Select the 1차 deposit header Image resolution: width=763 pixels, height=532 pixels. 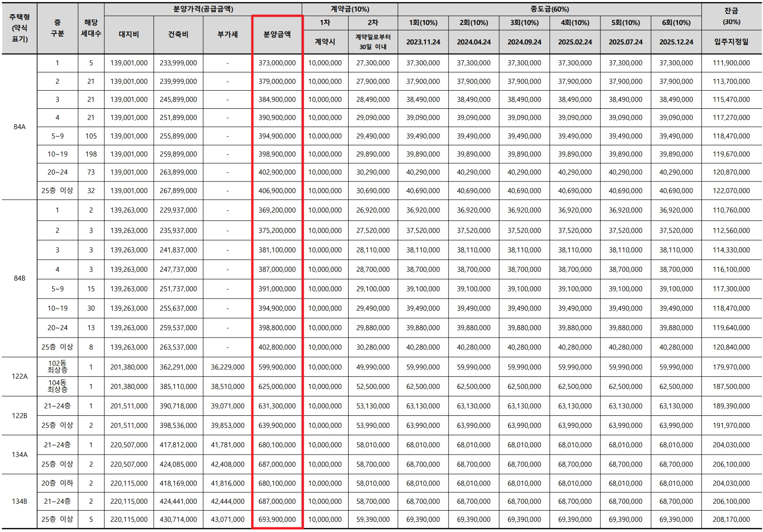click(x=325, y=23)
